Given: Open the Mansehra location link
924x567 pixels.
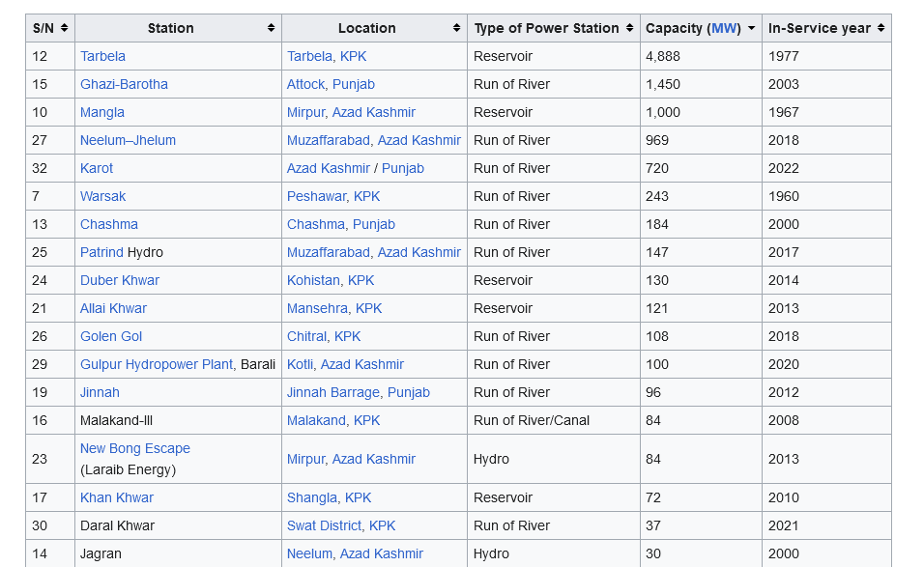Looking at the screenshot, I should [x=317, y=308].
